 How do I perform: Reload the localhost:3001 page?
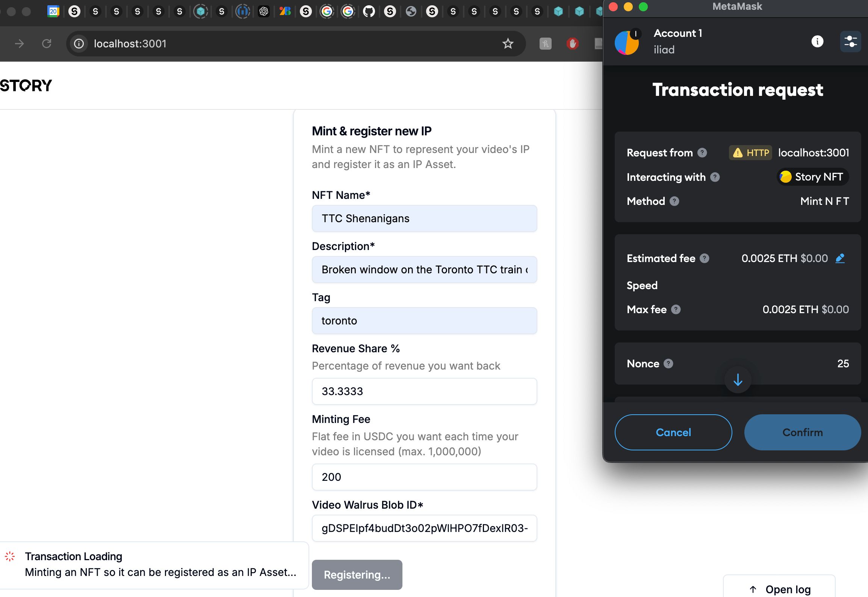pyautogui.click(x=47, y=44)
